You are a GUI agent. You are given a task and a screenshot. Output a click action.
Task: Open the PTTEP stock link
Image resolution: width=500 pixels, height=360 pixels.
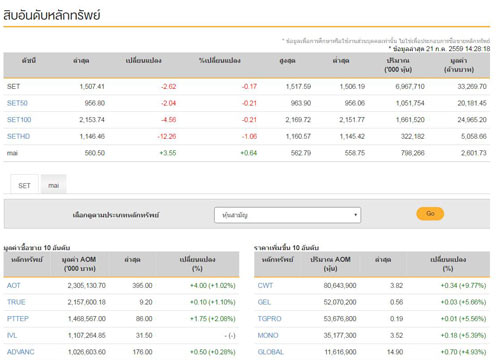[x=18, y=319]
